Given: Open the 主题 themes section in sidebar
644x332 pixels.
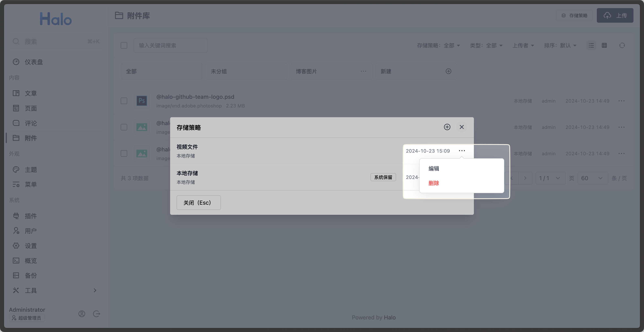Looking at the screenshot, I should click(x=31, y=170).
